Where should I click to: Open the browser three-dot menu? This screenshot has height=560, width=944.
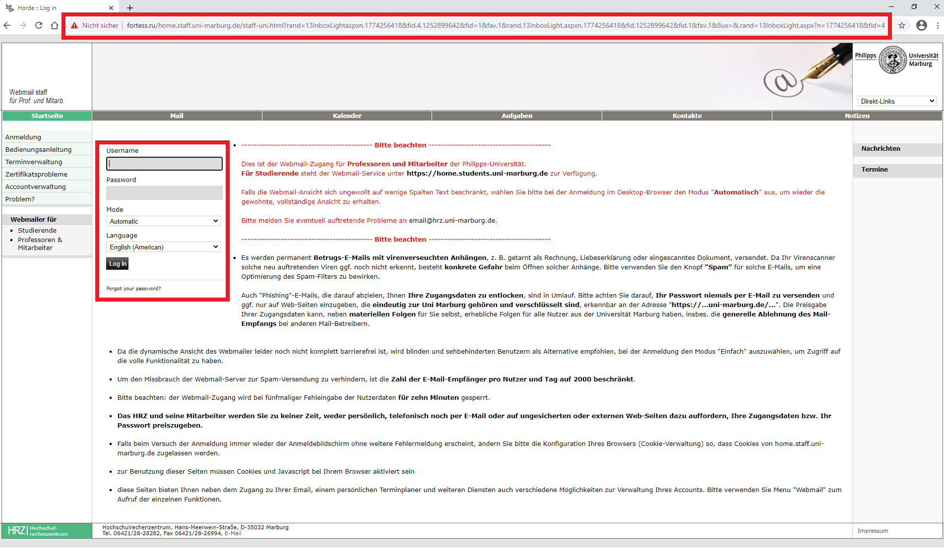point(938,25)
